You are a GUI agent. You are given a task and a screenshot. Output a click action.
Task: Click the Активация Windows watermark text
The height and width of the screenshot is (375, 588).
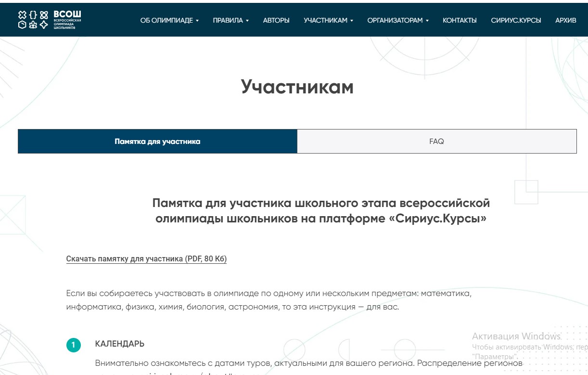[516, 336]
